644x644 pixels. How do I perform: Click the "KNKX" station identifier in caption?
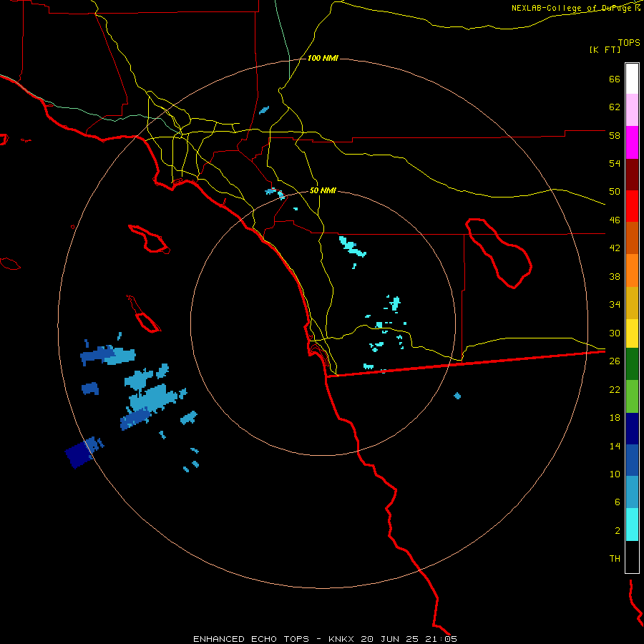[341, 639]
